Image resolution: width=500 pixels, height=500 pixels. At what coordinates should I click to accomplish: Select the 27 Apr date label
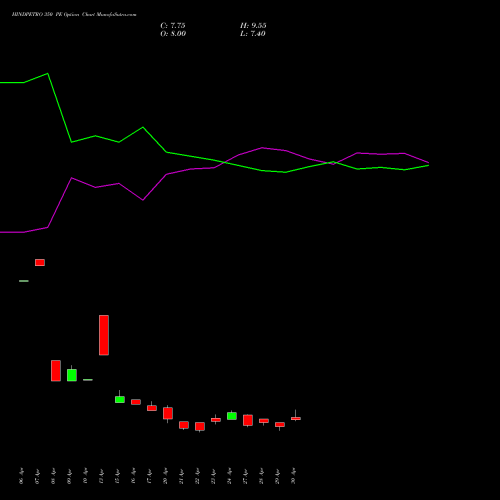coord(246,476)
